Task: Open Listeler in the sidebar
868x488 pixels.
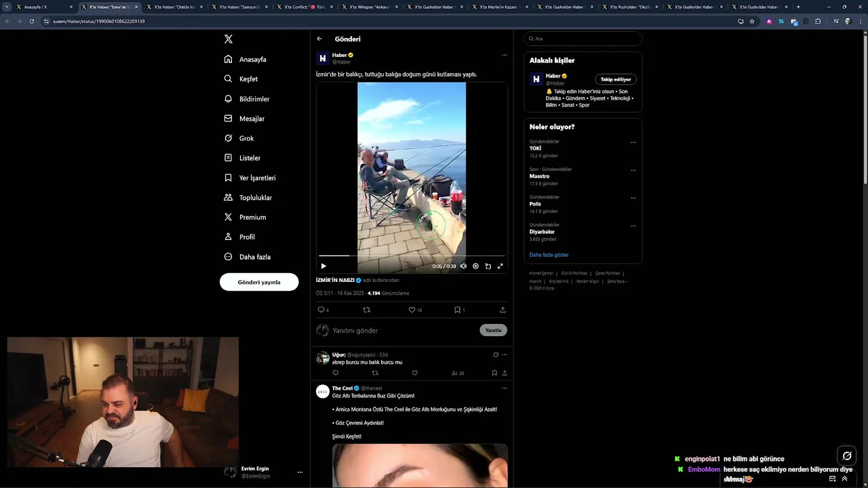Action: pyautogui.click(x=242, y=158)
